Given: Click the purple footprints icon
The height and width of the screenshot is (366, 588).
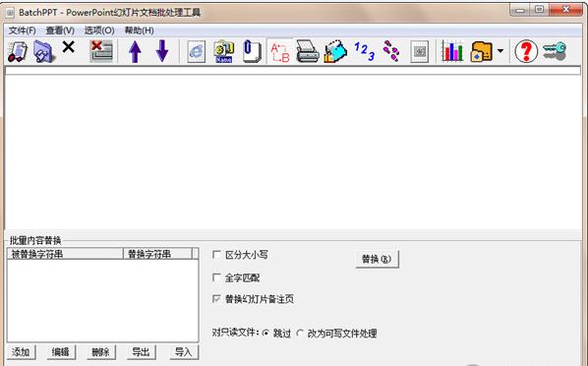Looking at the screenshot, I should coord(391,51).
